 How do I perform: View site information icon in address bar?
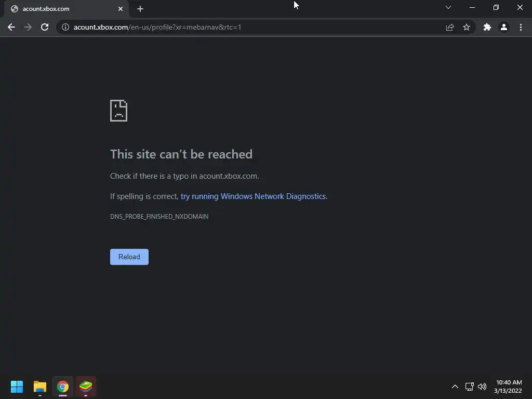[65, 27]
